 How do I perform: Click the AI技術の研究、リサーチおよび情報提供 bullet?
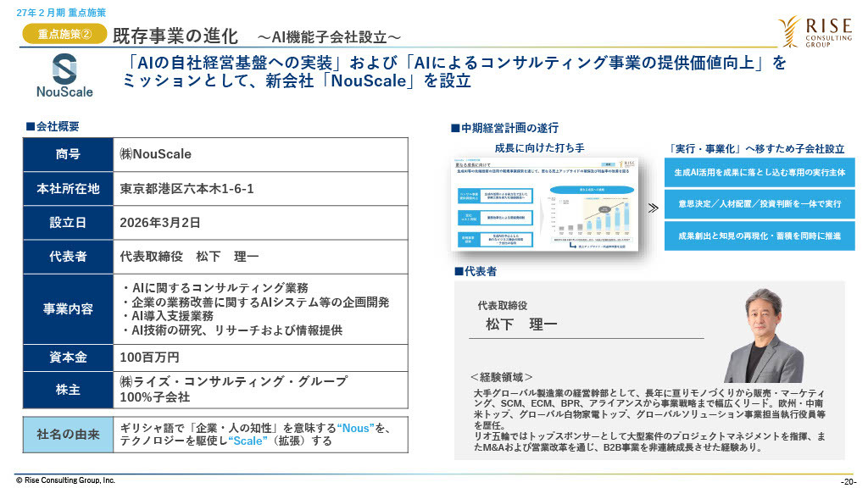point(231,330)
